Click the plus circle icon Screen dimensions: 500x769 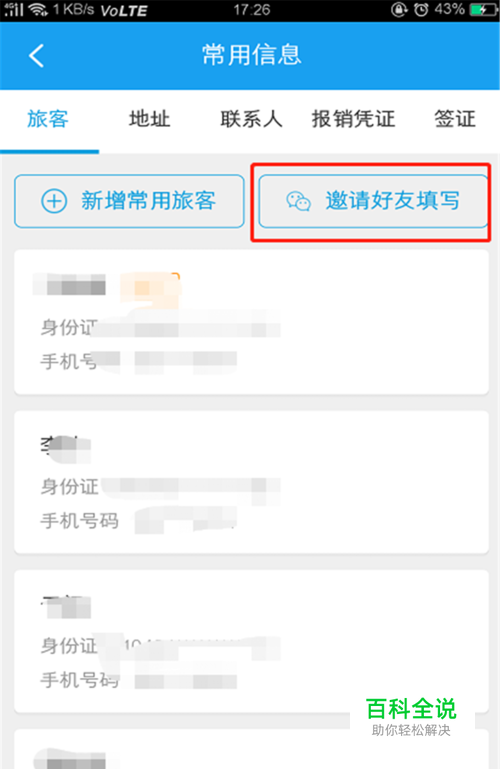tap(54, 201)
